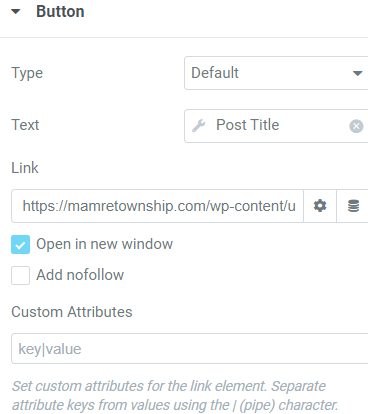Open the Type dropdown showing Default

coord(276,73)
